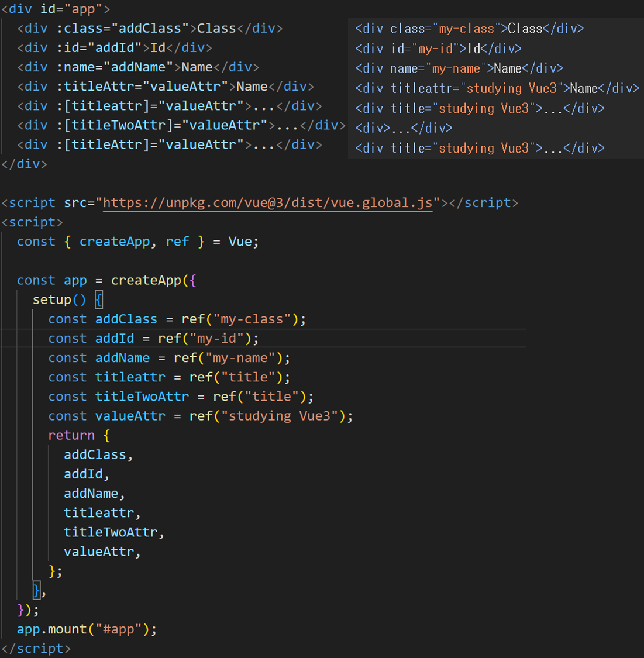The height and width of the screenshot is (658, 644).
Task: Click the :[titleattr]="valueAttr" div line
Action: point(170,106)
